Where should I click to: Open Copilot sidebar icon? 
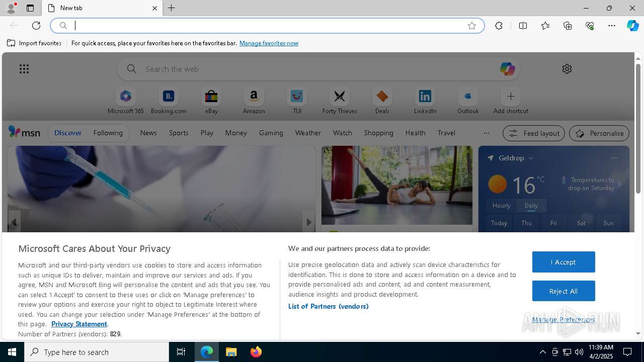tap(632, 26)
